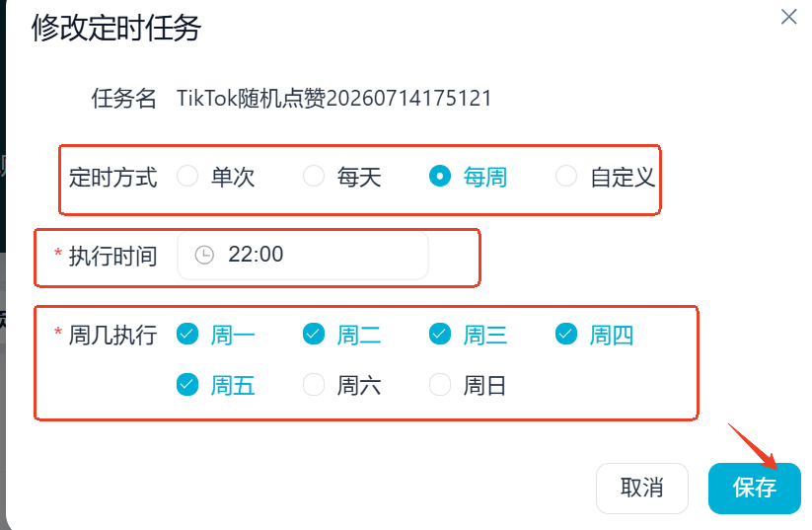The height and width of the screenshot is (530, 812).
Task: Click the 保存 button
Action: click(755, 488)
